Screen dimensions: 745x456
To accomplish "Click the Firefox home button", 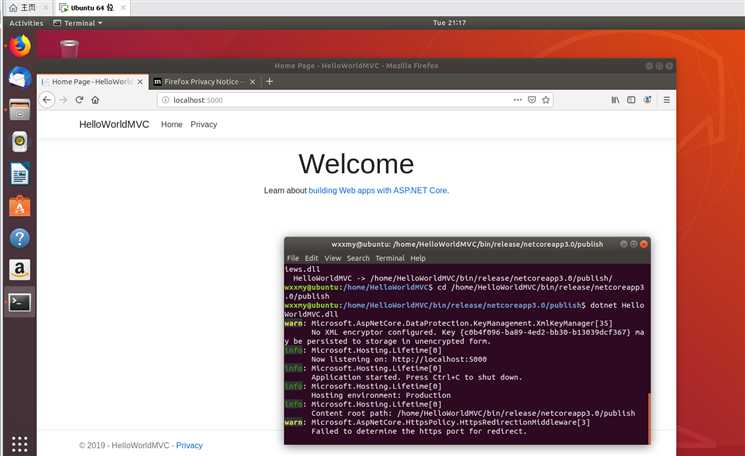I will [96, 100].
